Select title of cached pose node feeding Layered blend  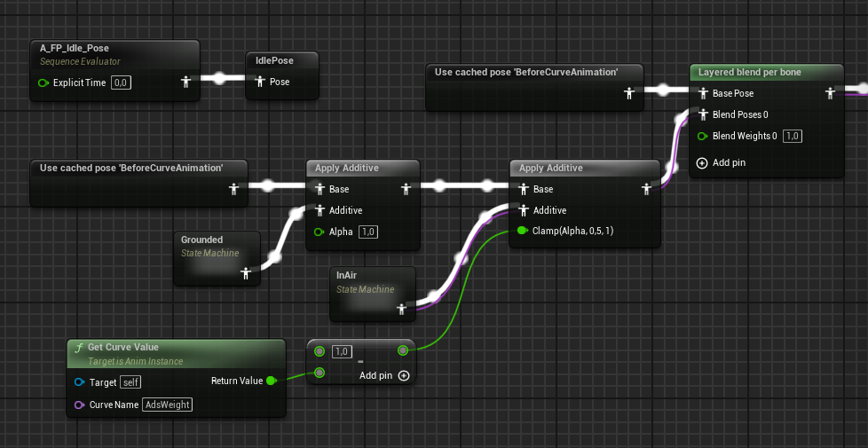[526, 72]
